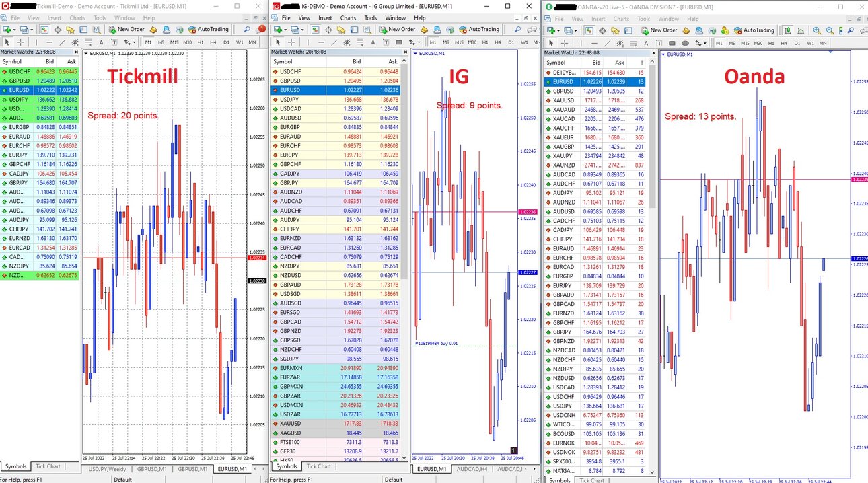Click green-yellow coins icon in Oanda toolbar
The width and height of the screenshot is (868, 483).
(725, 30)
